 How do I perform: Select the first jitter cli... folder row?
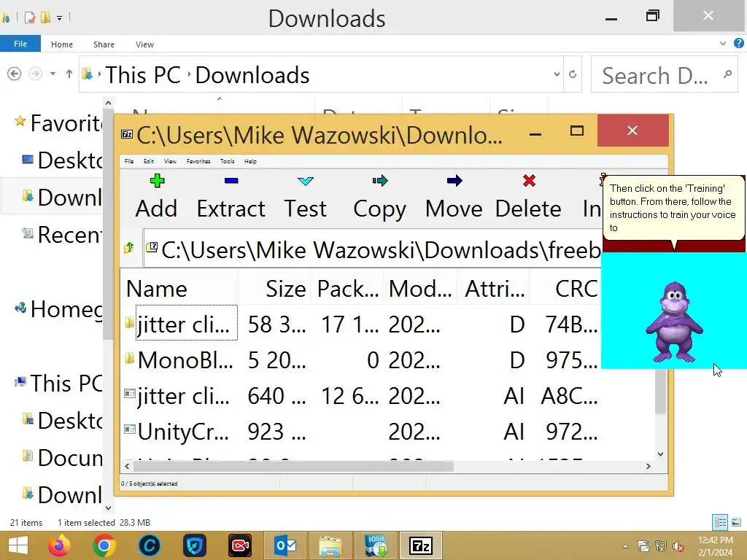(361, 324)
